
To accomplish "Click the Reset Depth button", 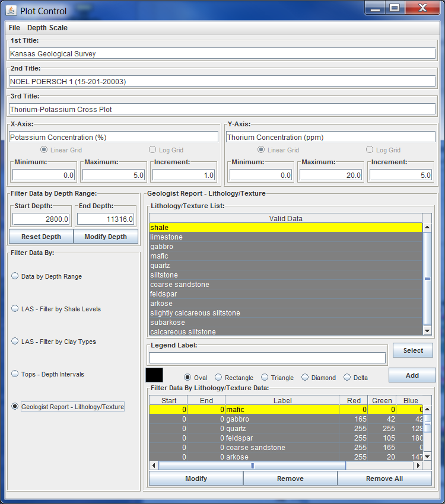I will tap(41, 237).
